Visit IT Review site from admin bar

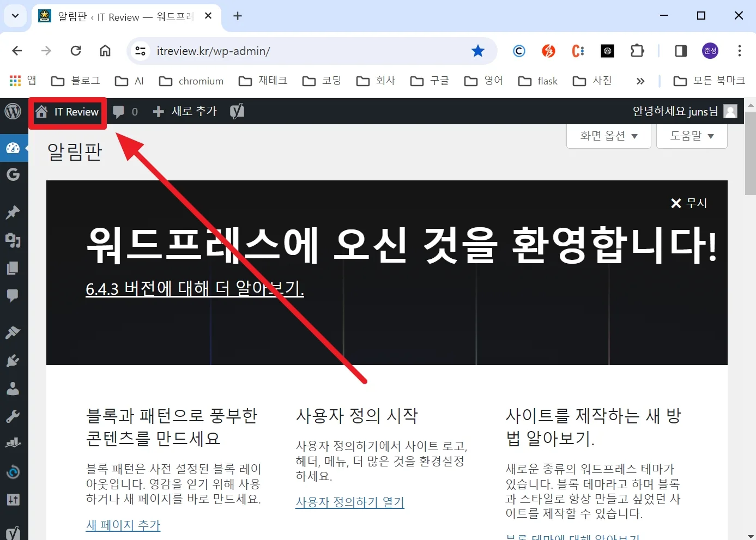pos(68,112)
